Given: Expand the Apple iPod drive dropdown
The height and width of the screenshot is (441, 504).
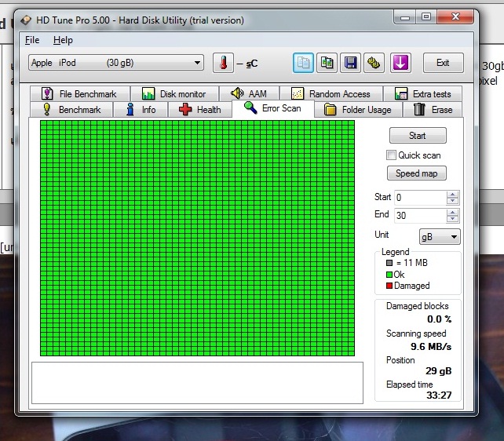Looking at the screenshot, I should point(116,63).
